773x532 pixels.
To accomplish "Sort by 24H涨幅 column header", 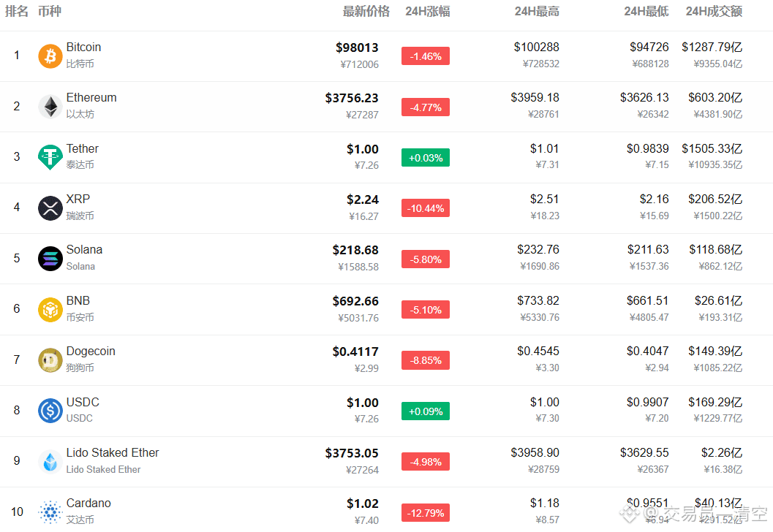I will [427, 11].
